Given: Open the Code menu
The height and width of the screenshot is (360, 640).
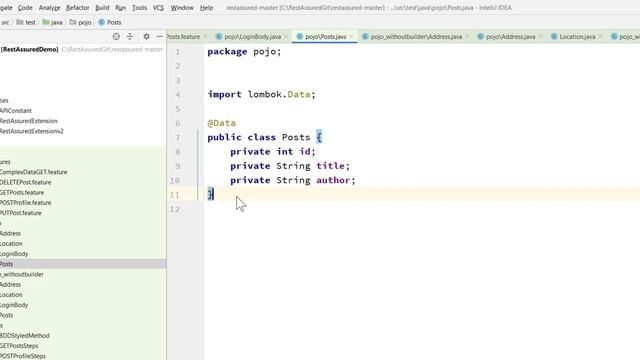Looking at the screenshot, I should click(25, 7).
